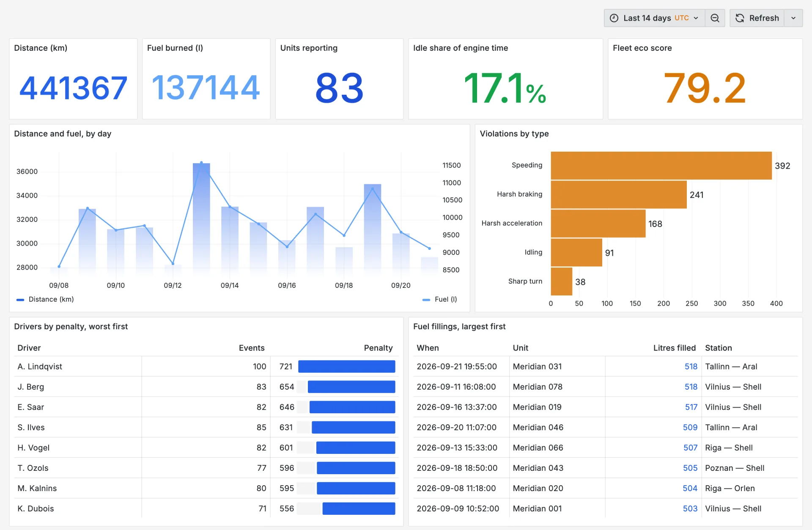Click the Meridian 031 unit cell

point(557,366)
